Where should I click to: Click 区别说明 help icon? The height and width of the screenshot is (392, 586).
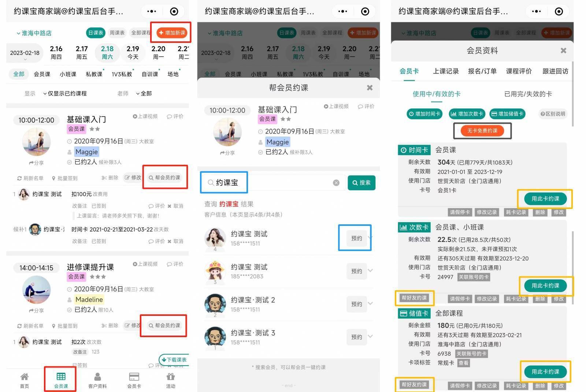point(553,114)
